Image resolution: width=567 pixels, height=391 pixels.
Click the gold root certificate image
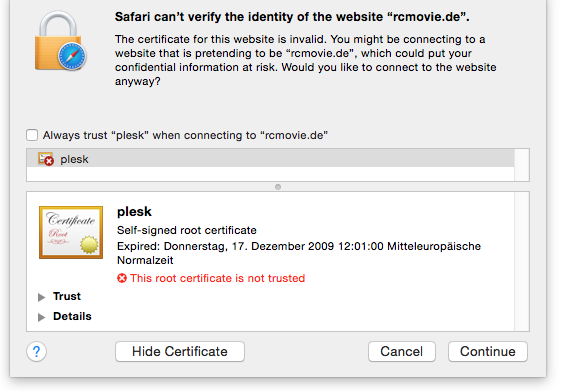(71, 232)
